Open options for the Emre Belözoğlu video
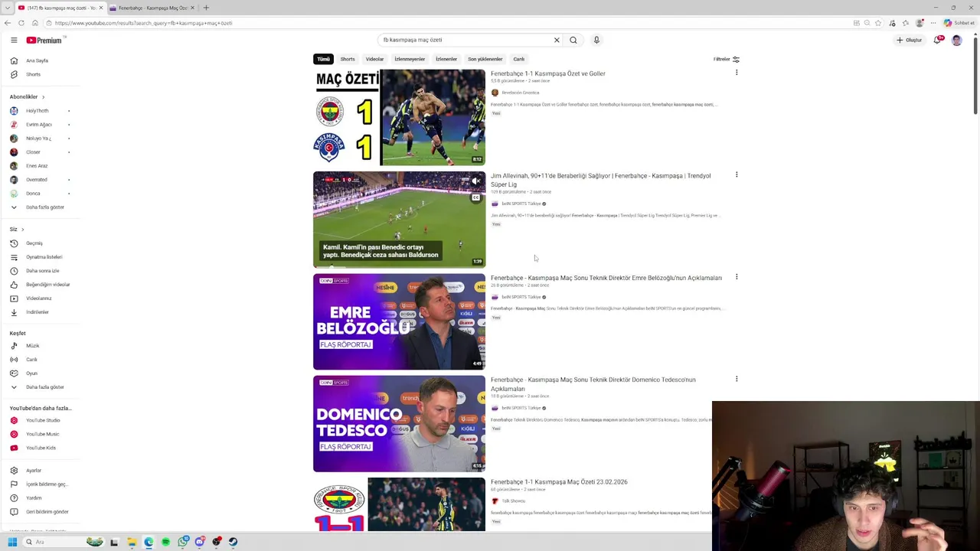980x551 pixels. (x=737, y=276)
